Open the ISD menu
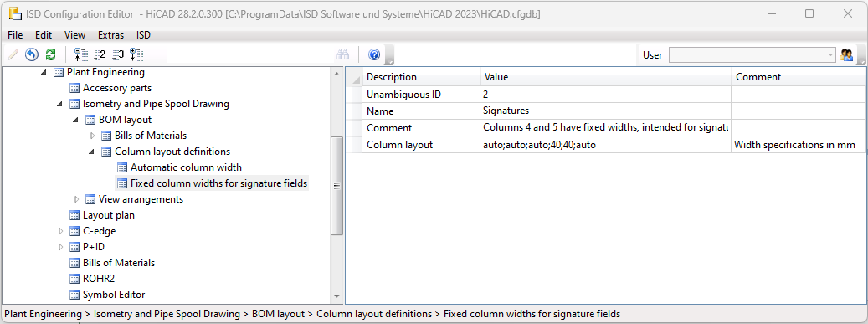The height and width of the screenshot is (324, 868). click(143, 35)
